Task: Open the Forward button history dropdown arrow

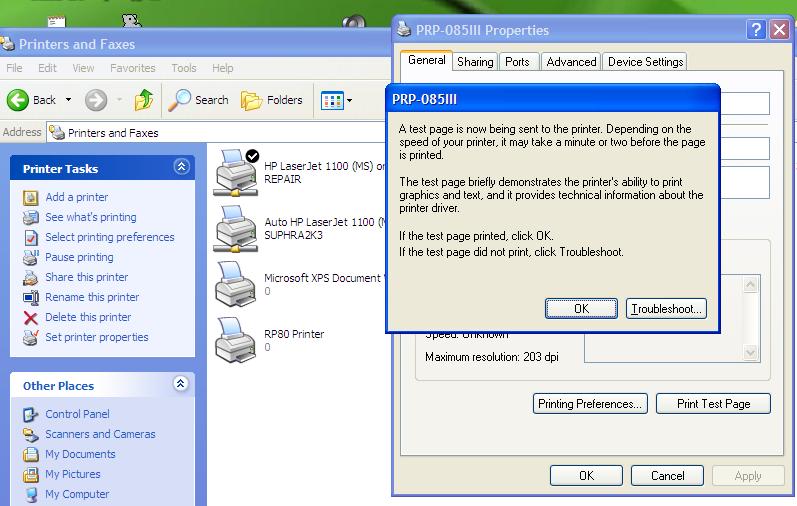Action: (119, 100)
